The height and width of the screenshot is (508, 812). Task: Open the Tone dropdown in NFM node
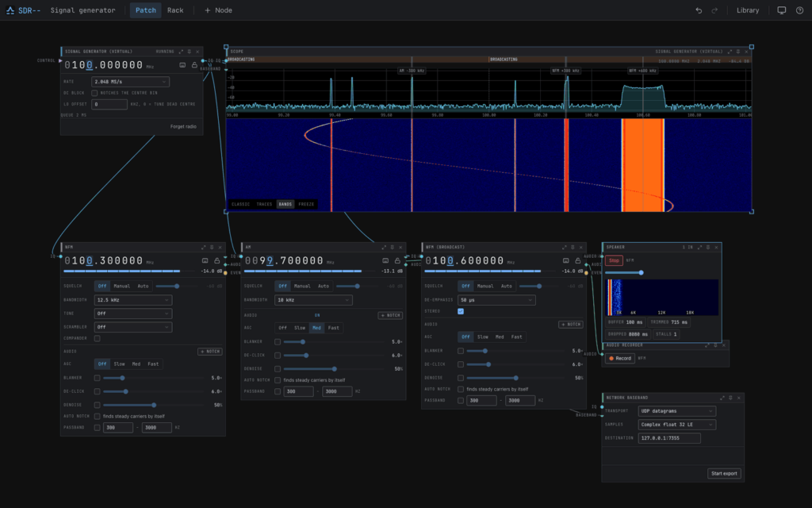pyautogui.click(x=133, y=313)
